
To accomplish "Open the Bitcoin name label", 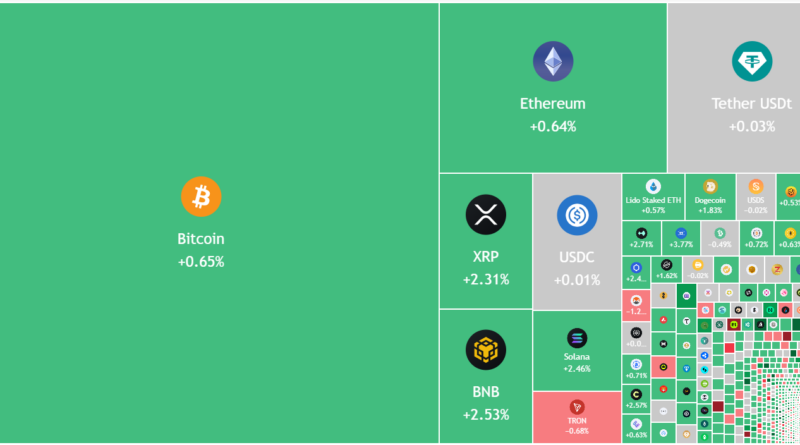I will pyautogui.click(x=201, y=239).
